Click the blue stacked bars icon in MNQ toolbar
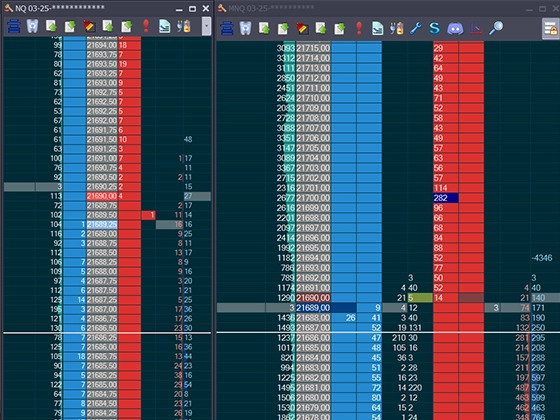This screenshot has height=420, width=560. tap(227, 28)
